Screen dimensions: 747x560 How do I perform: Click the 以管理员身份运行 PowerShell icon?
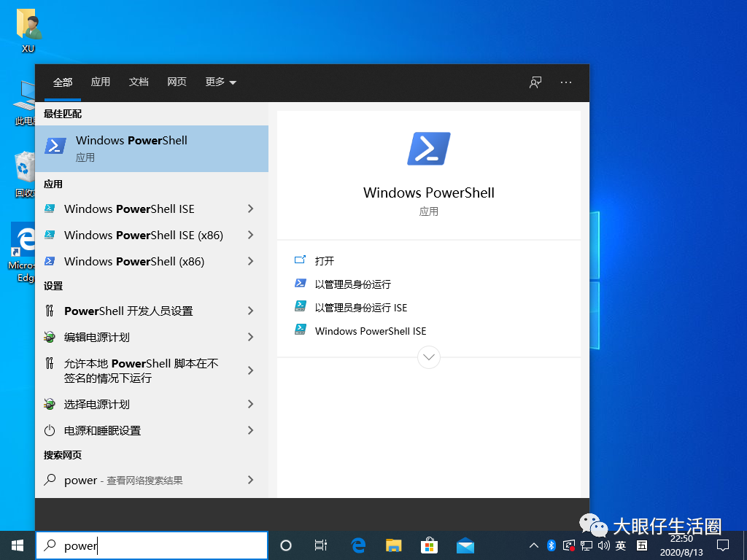point(300,284)
